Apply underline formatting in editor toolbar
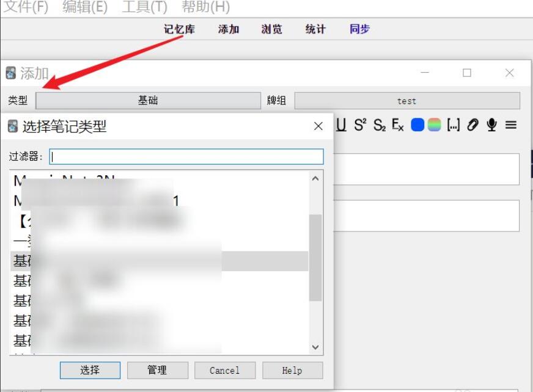The height and width of the screenshot is (392, 533). 341,125
